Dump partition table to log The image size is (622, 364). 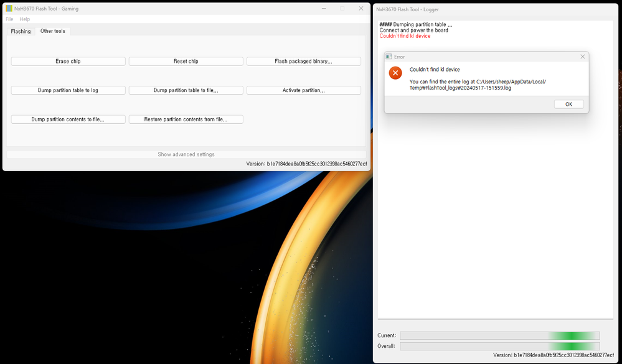pos(68,90)
